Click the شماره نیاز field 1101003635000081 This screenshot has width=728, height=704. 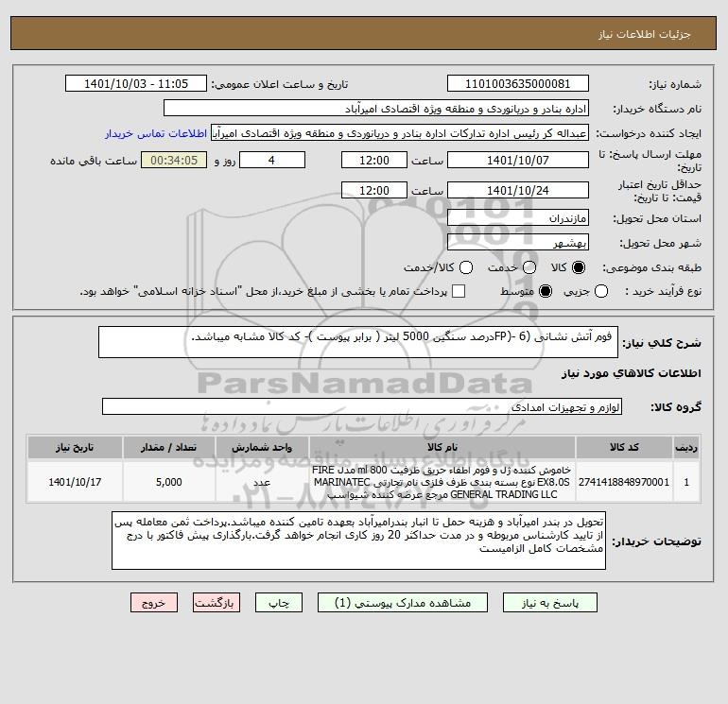pyautogui.click(x=518, y=83)
